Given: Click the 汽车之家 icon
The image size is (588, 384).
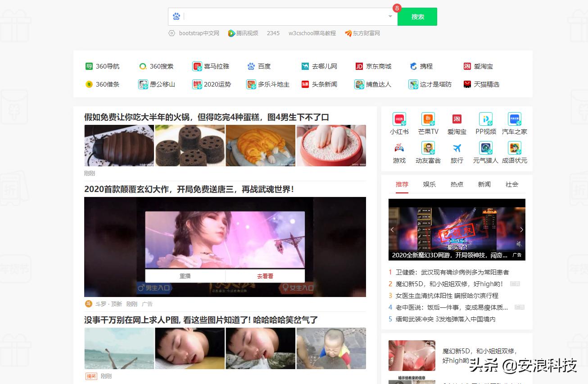Looking at the screenshot, I should (x=514, y=123).
